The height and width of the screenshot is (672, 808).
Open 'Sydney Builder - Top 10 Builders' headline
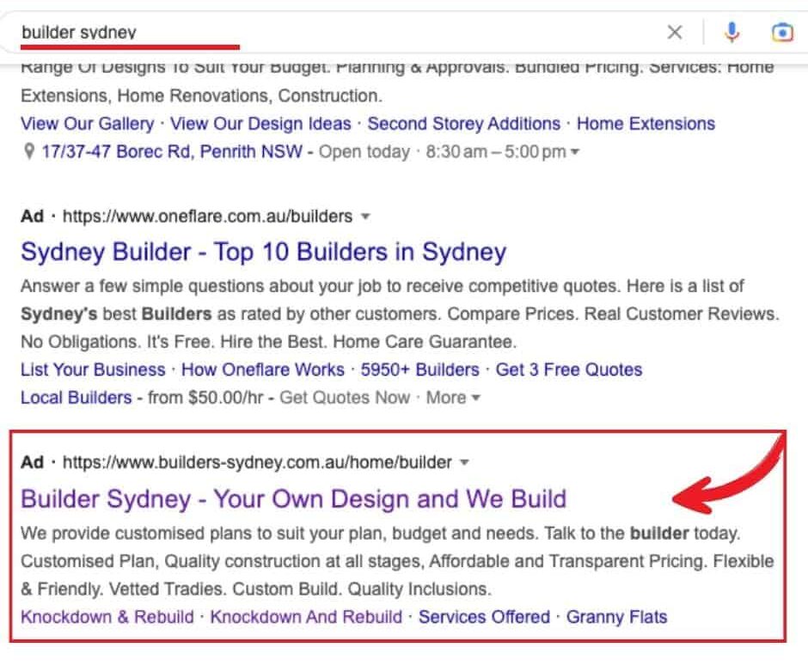pos(263,253)
